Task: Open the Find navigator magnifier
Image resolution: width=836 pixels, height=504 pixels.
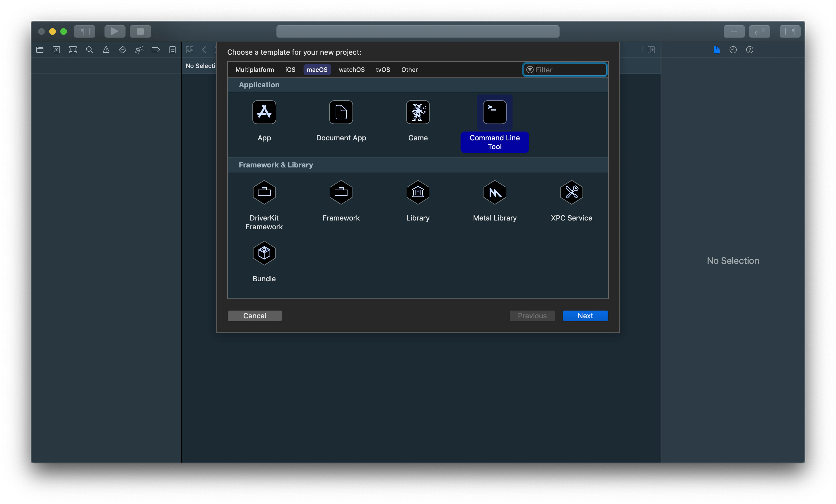Action: pyautogui.click(x=90, y=50)
